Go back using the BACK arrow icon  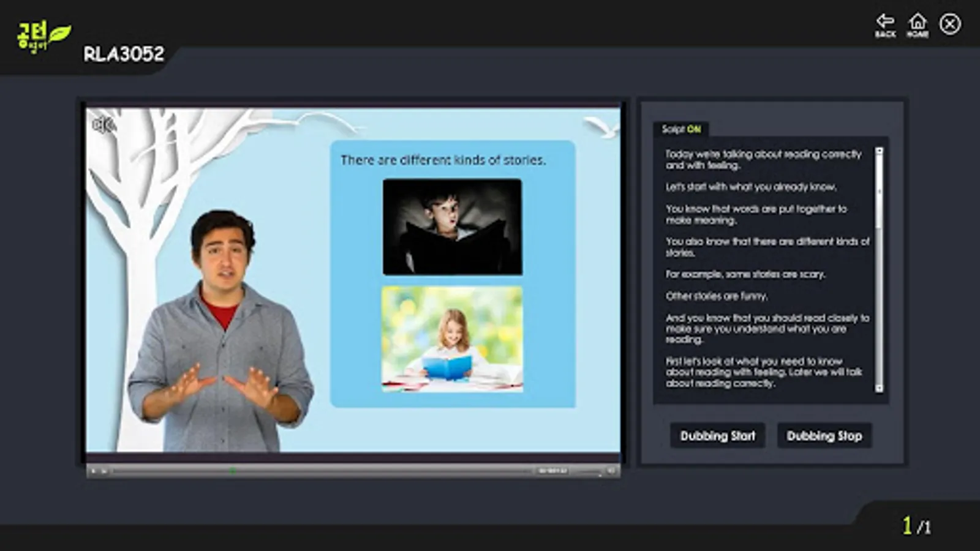pyautogui.click(x=885, y=25)
